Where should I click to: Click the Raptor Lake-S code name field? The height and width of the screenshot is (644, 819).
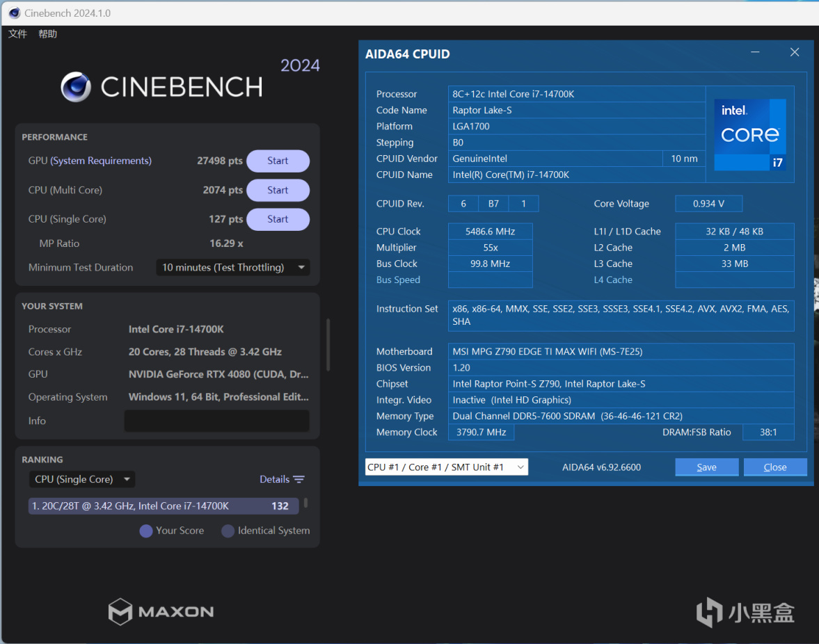click(577, 110)
